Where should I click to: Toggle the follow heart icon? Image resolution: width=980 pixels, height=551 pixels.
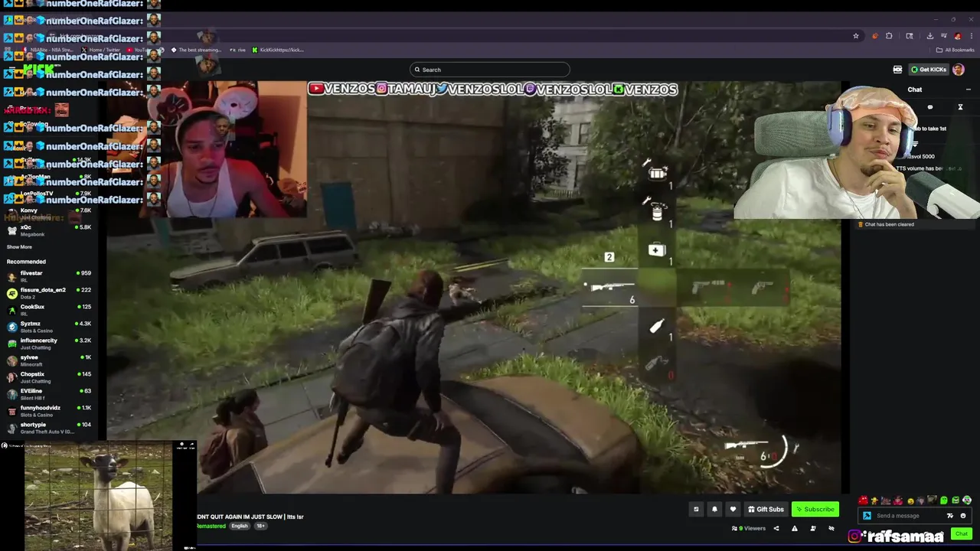tap(733, 509)
